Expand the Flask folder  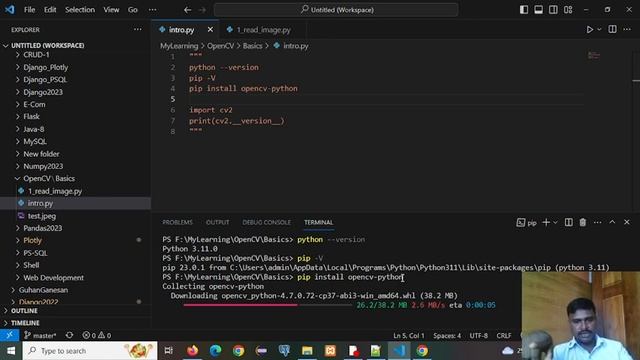pyautogui.click(x=75, y=117)
